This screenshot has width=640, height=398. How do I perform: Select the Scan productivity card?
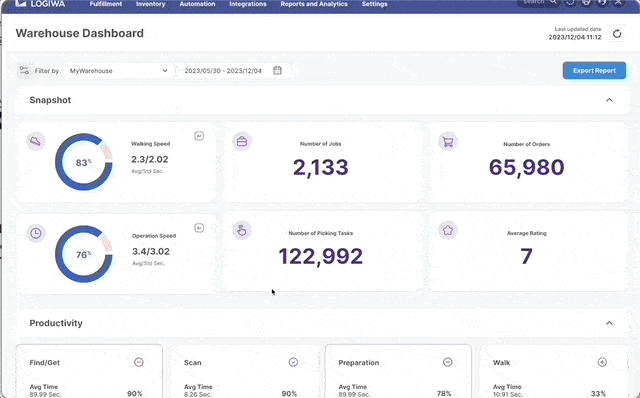[x=244, y=371]
